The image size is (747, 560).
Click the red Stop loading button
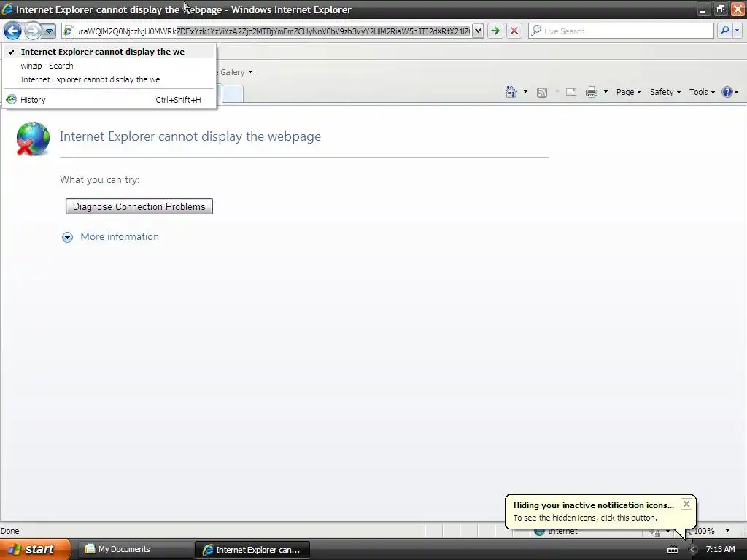click(514, 31)
